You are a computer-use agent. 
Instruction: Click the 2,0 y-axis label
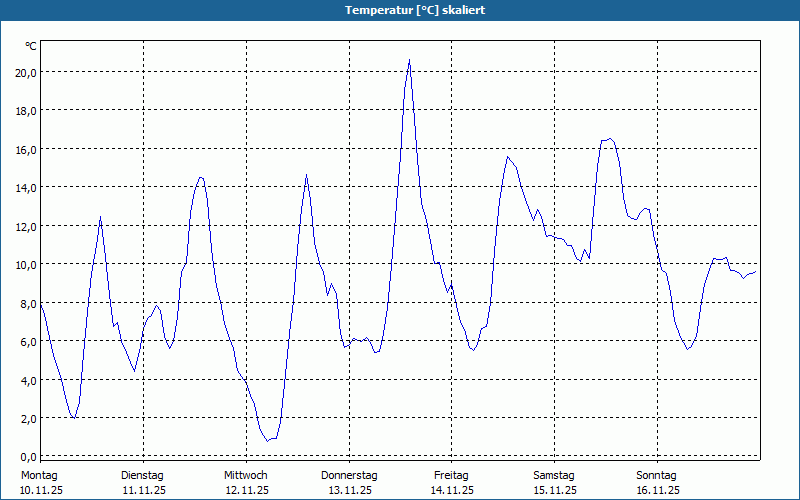point(28,418)
